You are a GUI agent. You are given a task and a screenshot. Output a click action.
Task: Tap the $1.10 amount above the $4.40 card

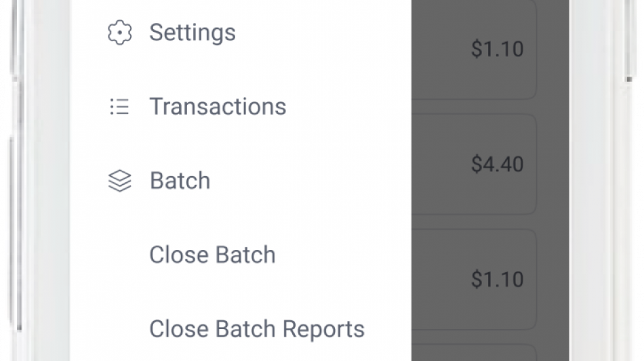coord(497,49)
